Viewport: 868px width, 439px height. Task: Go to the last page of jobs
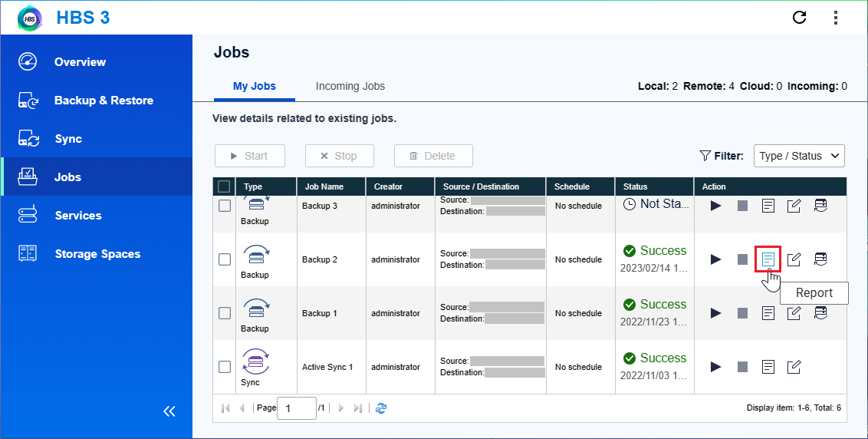point(357,408)
